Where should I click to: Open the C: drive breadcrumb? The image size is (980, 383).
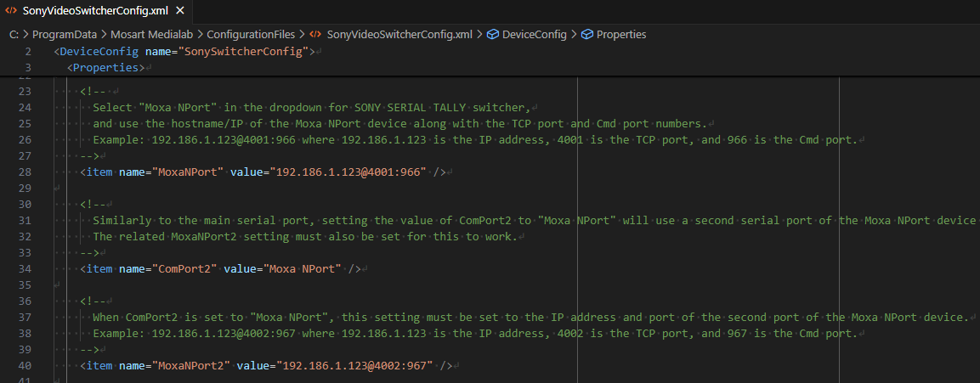pos(14,35)
